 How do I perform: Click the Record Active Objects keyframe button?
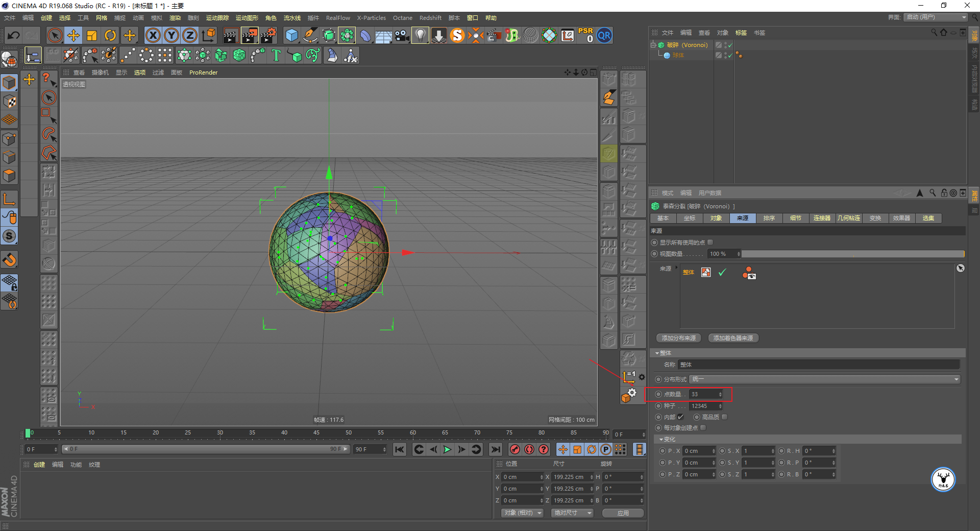click(x=515, y=449)
